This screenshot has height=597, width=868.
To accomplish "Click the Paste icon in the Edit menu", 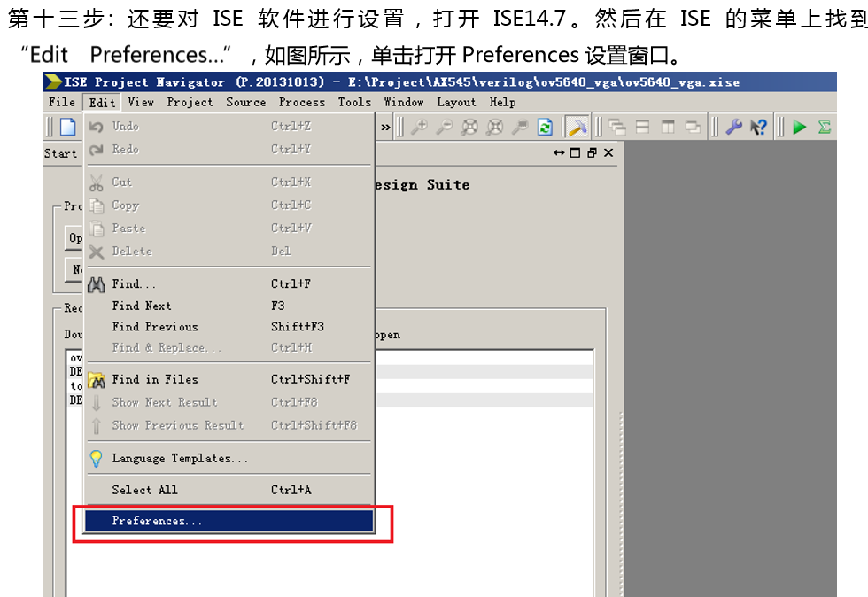I will [96, 228].
